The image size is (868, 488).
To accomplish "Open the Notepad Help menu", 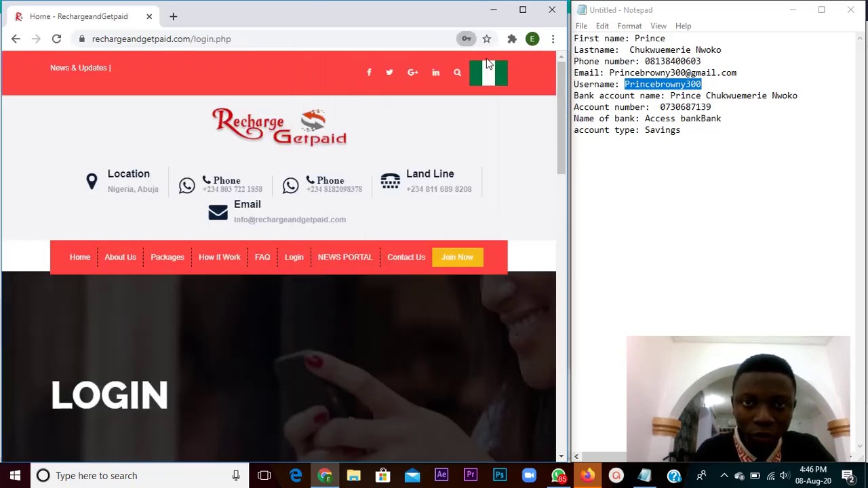I will click(683, 26).
